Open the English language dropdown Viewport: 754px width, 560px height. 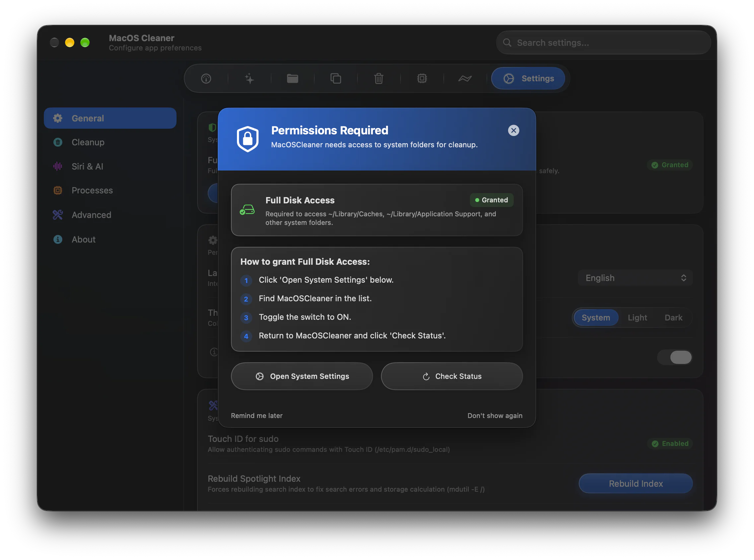635,278
